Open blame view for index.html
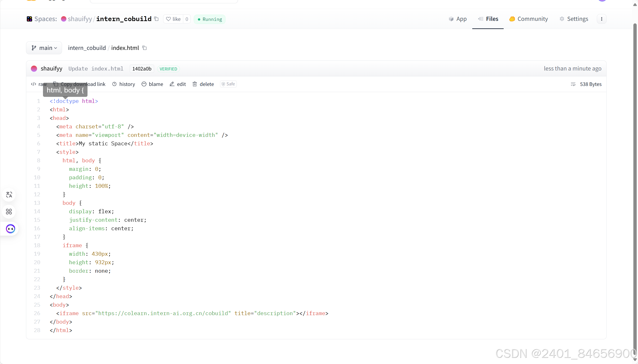The height and width of the screenshot is (364, 638). pyautogui.click(x=152, y=84)
